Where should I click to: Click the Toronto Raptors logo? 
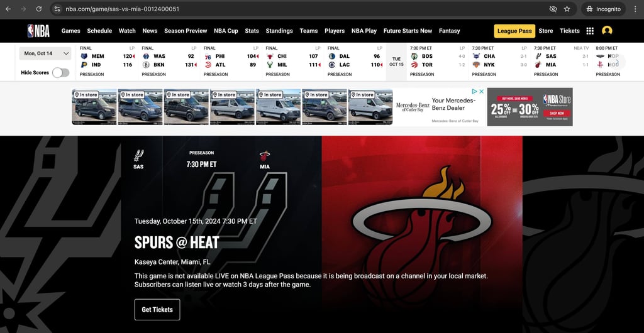tap(414, 65)
